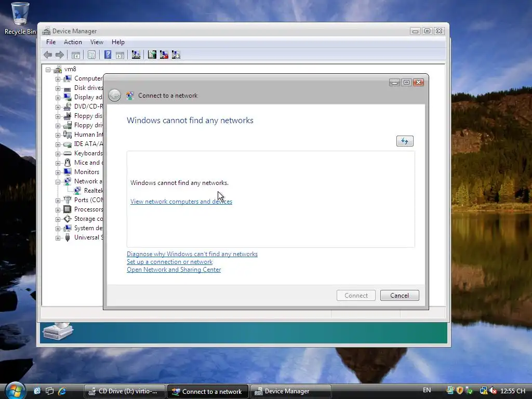Screen dimensions: 532x399
Task: Expand Monitors node
Action: [58, 172]
